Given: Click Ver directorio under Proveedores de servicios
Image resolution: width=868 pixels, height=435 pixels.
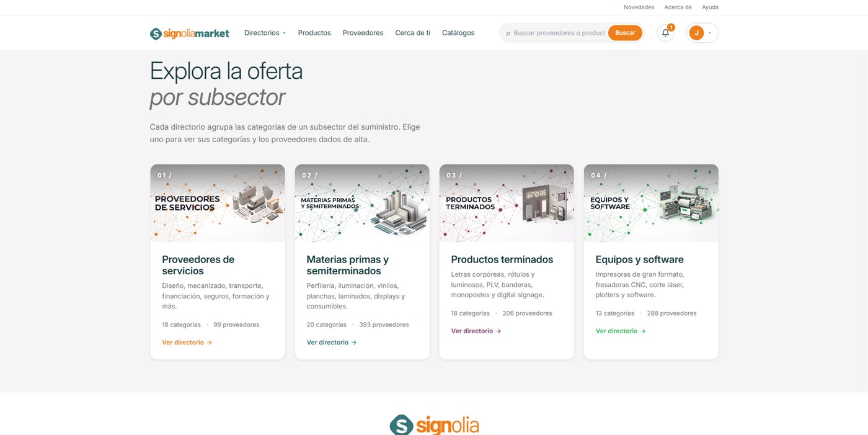Looking at the screenshot, I should coord(187,343).
